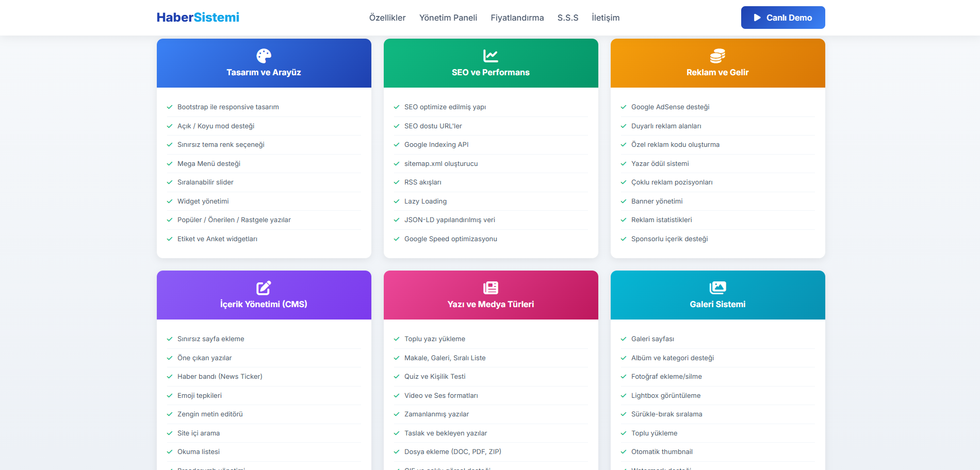Click checkmark next to Google AdSense desteği
This screenshot has height=470, width=980.
pyautogui.click(x=624, y=107)
